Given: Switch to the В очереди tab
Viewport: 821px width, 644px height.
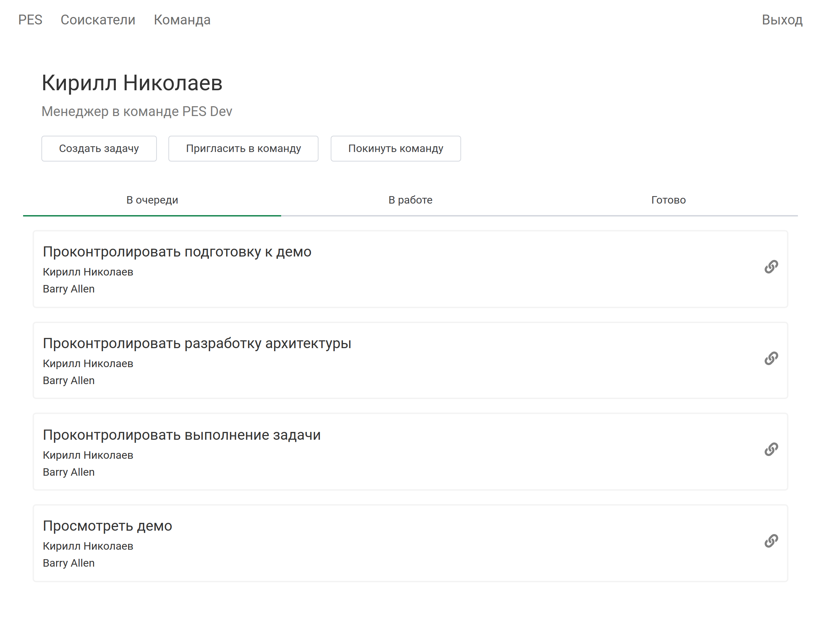Looking at the screenshot, I should coord(152,200).
